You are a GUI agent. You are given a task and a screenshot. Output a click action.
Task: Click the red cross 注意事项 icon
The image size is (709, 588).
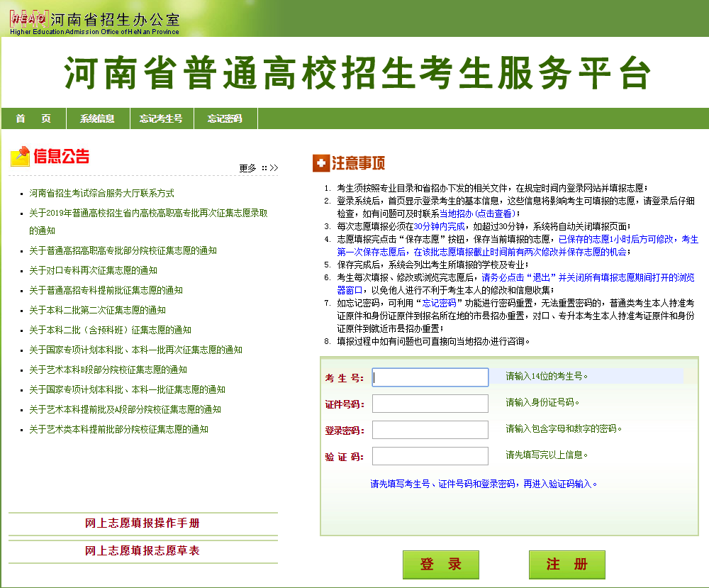tap(320, 163)
